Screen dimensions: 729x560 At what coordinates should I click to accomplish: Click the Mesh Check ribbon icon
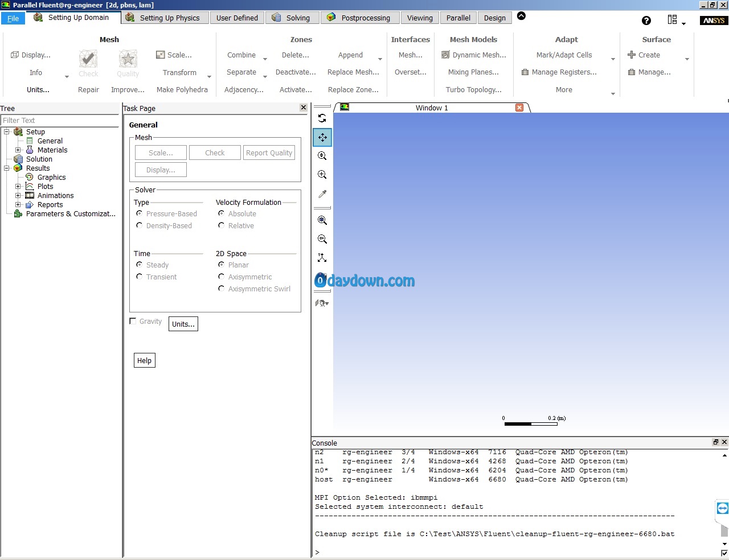coord(88,59)
